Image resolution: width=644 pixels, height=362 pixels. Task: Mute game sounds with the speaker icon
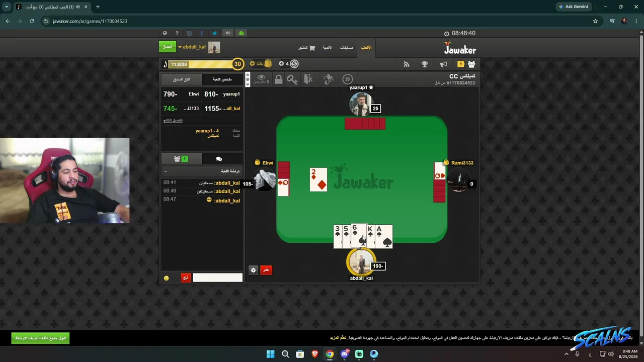pyautogui.click(x=228, y=33)
